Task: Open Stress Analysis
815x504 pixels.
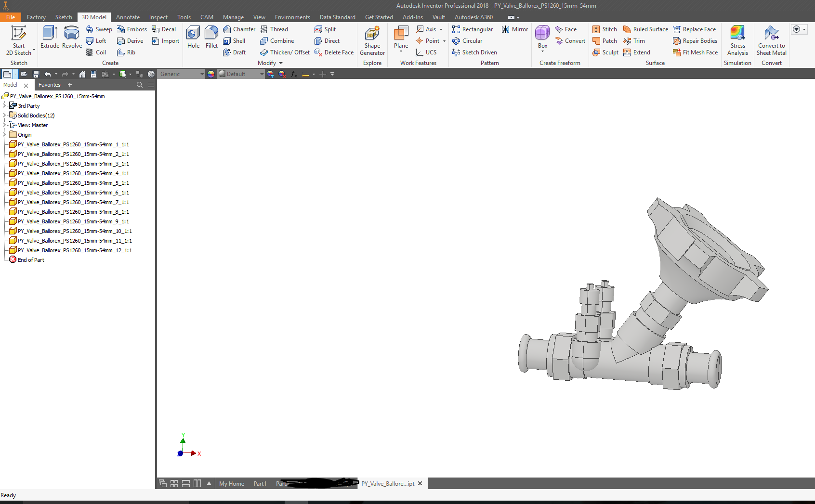Action: tap(737, 40)
